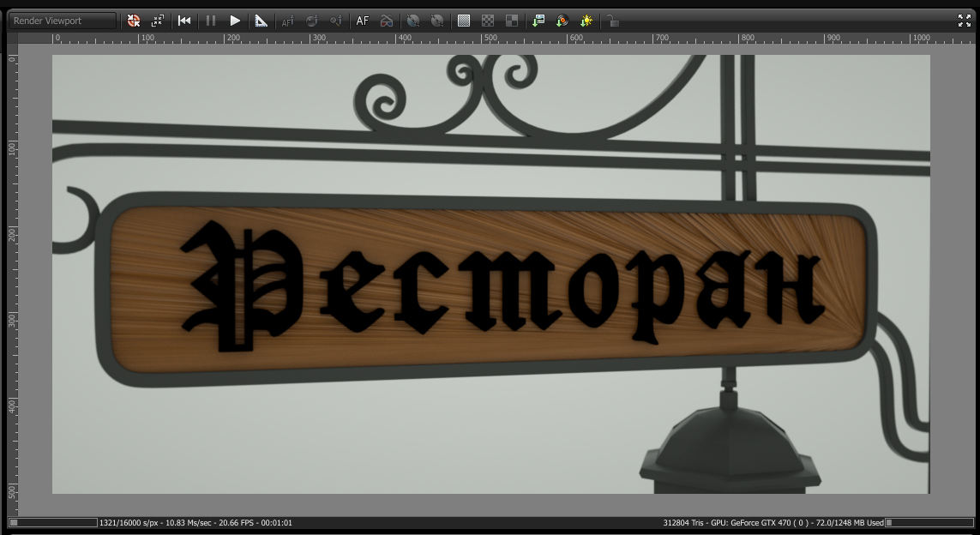Select the object picker tool icon
980x535 pixels.
point(336,21)
